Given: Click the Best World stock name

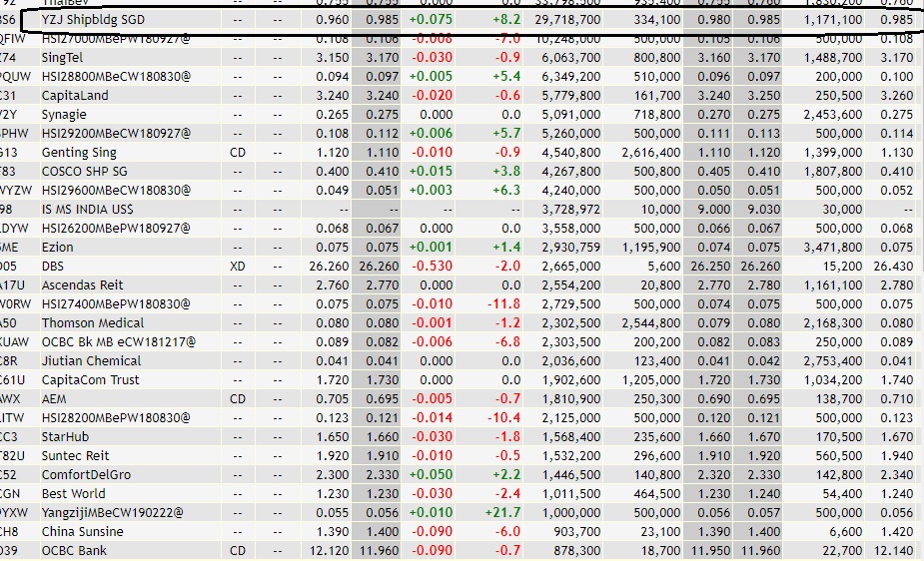Looking at the screenshot, I should pos(73,494).
